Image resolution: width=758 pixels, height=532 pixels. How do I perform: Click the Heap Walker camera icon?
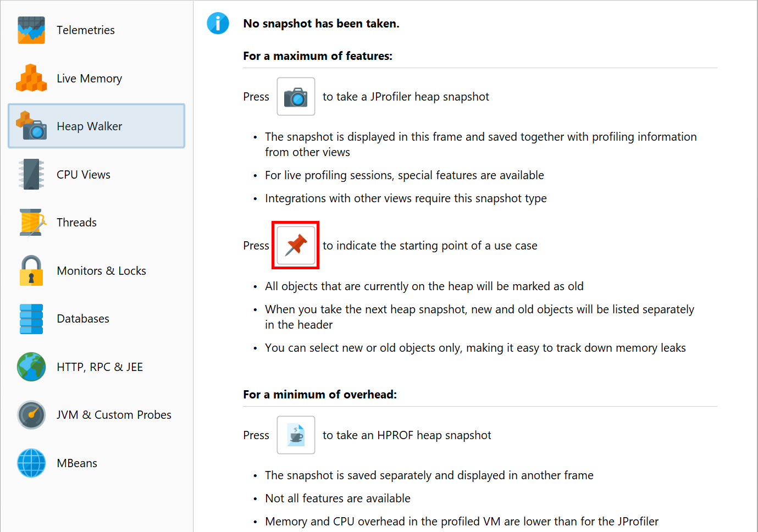click(x=31, y=126)
